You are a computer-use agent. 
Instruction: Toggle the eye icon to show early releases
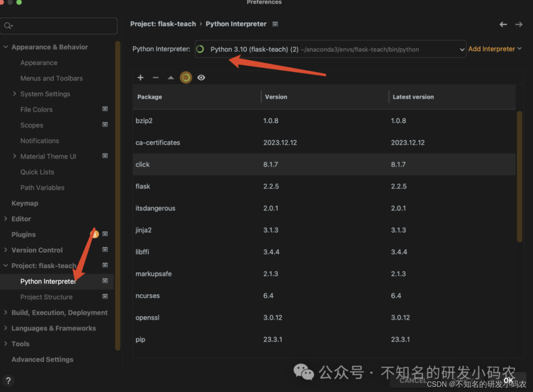coord(201,77)
